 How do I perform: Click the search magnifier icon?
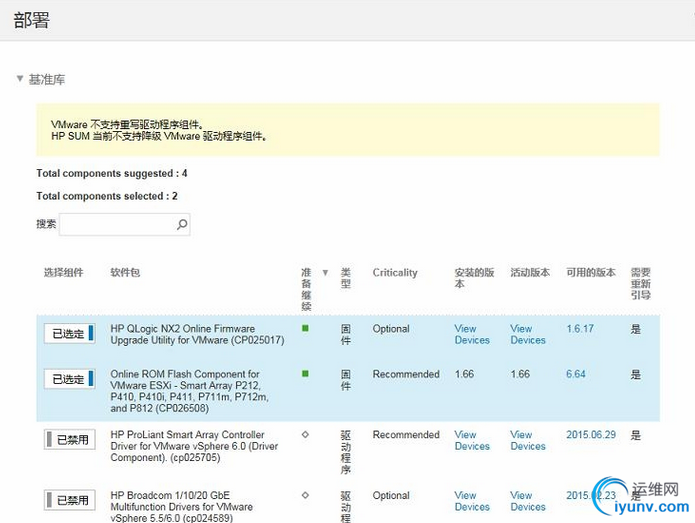[x=182, y=224]
